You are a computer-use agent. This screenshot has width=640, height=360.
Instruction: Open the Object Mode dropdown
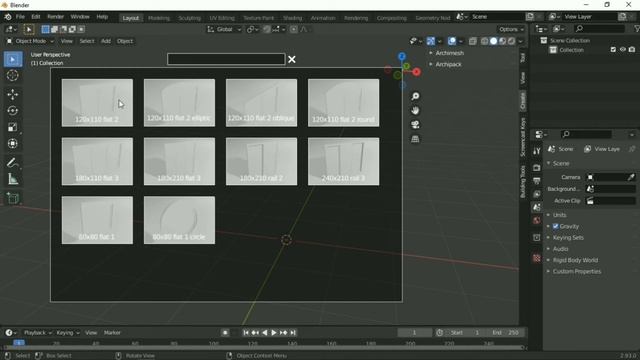pos(30,41)
